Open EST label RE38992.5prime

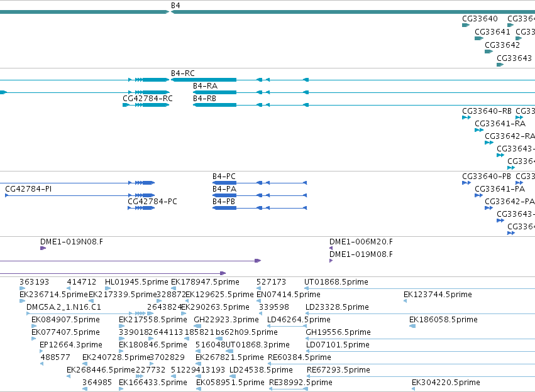(x=301, y=383)
